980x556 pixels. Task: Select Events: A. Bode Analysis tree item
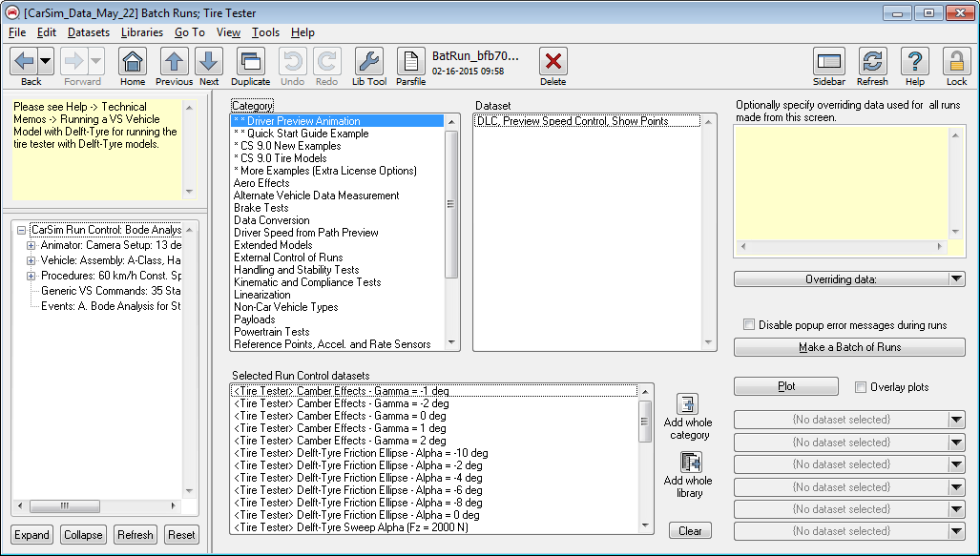[x=111, y=306]
